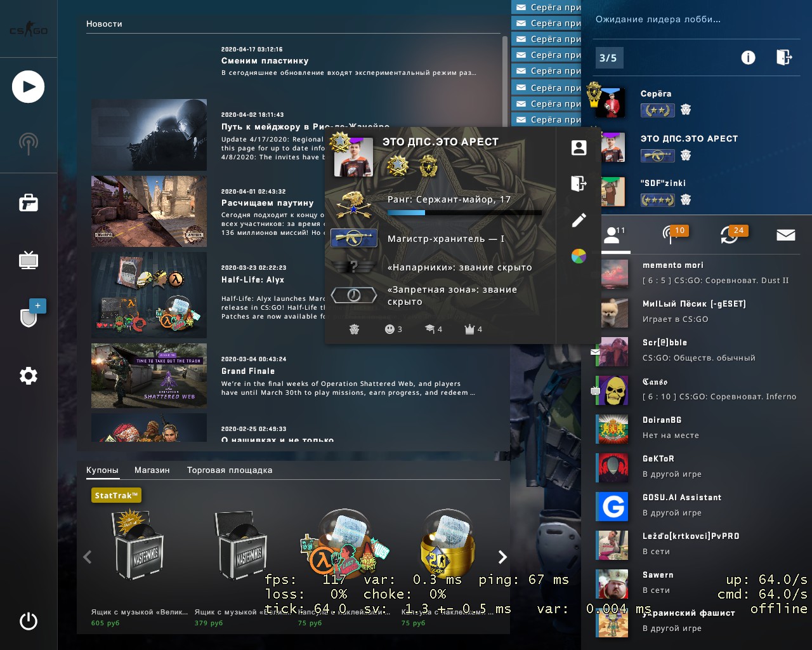Click "SDF"zinki's lobby avatar

click(x=612, y=192)
